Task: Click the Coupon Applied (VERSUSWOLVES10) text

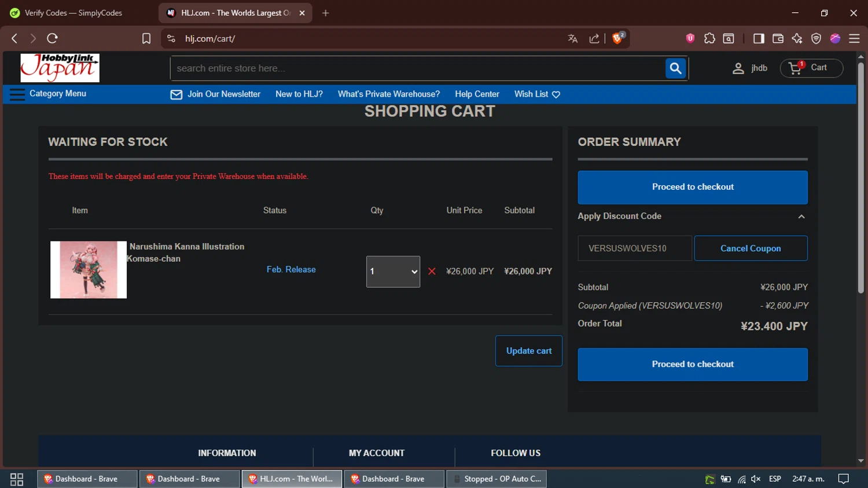Action: [650, 306]
